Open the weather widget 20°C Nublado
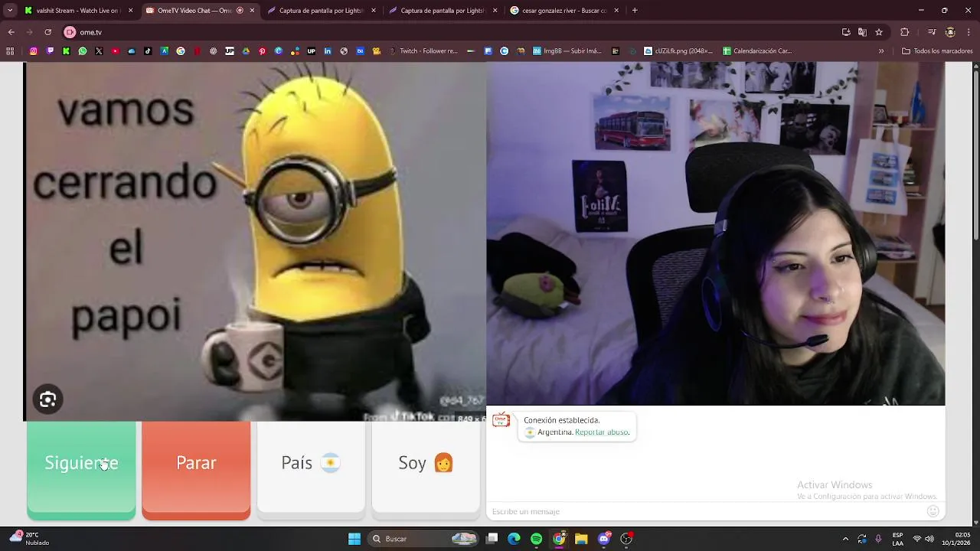This screenshot has width=980, height=551. click(31, 539)
